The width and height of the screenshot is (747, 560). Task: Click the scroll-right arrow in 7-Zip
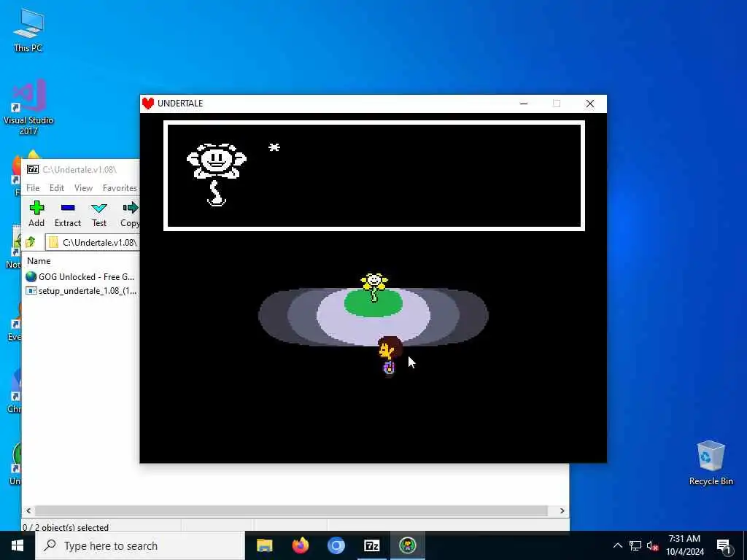(562, 510)
